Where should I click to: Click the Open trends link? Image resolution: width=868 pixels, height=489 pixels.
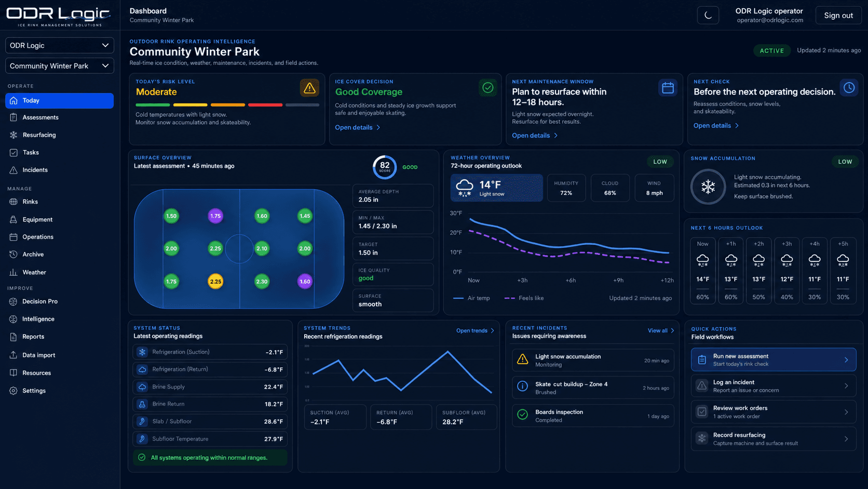(x=475, y=331)
